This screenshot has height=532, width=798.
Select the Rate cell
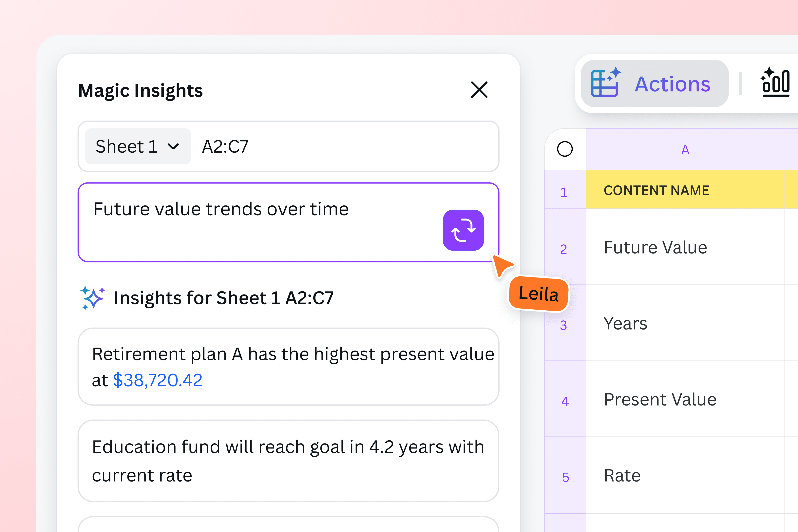pos(622,475)
